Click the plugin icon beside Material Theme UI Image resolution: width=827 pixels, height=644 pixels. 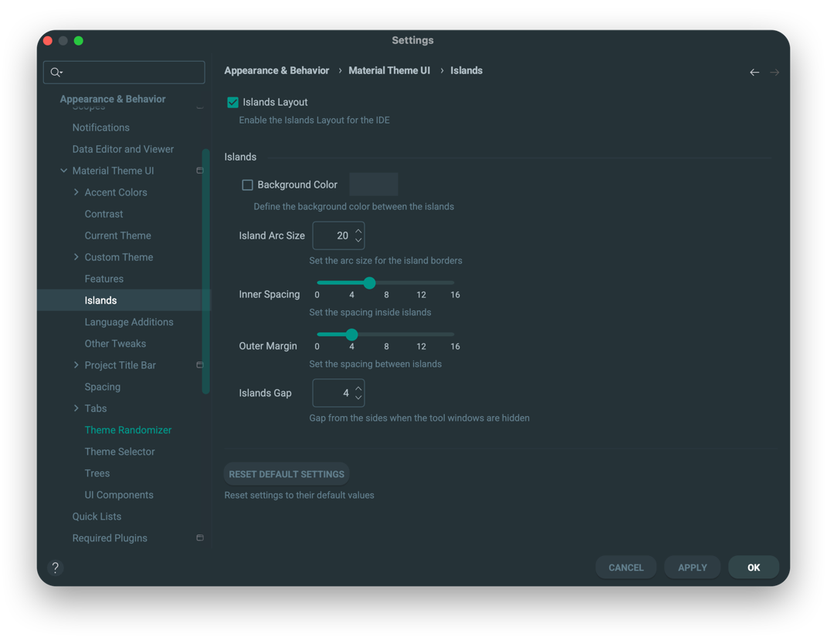pyautogui.click(x=200, y=170)
